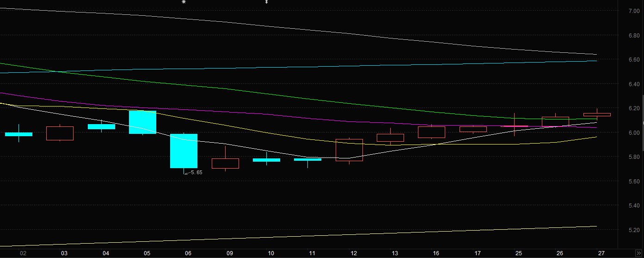644x258 pixels.
Task: Click the 6.40 price axis label
Action: (633, 84)
